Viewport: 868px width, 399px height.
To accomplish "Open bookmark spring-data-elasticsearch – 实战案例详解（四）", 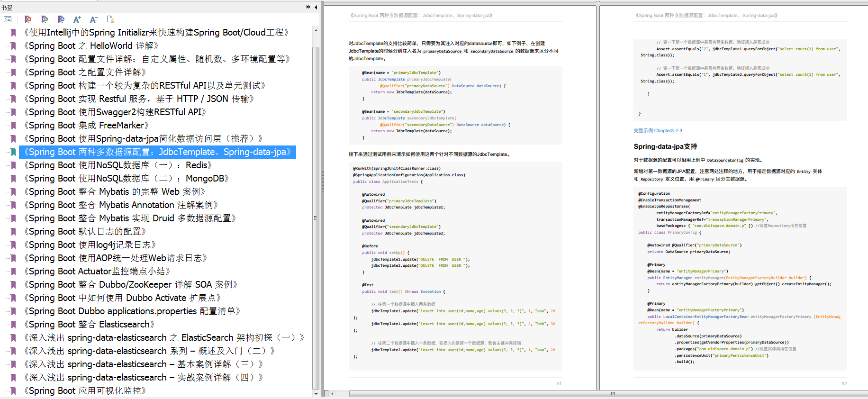I will point(143,378).
